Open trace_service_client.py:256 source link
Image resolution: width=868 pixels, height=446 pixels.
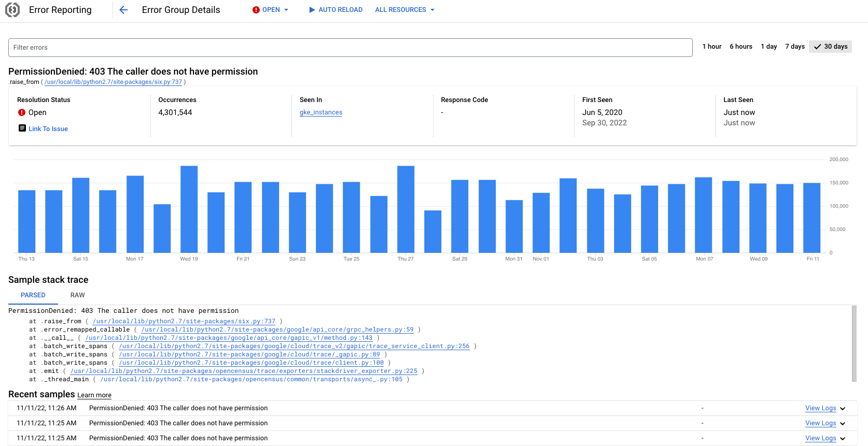tap(294, 346)
